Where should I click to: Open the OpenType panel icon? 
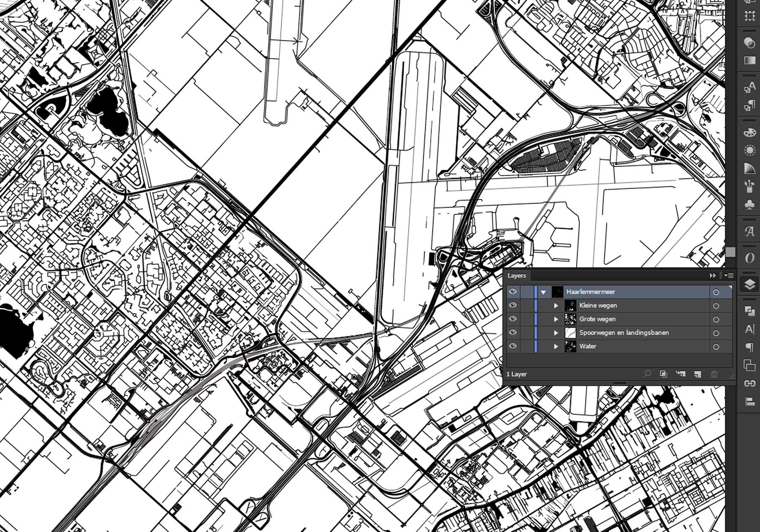point(749,258)
